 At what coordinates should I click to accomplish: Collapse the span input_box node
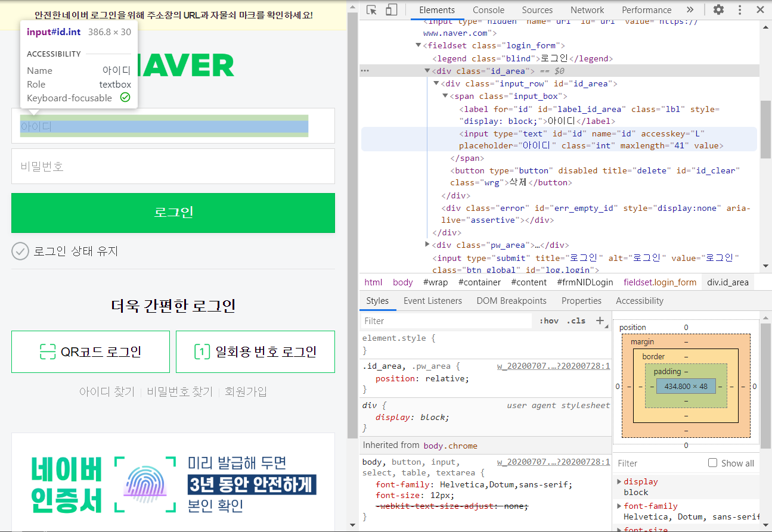[445, 96]
